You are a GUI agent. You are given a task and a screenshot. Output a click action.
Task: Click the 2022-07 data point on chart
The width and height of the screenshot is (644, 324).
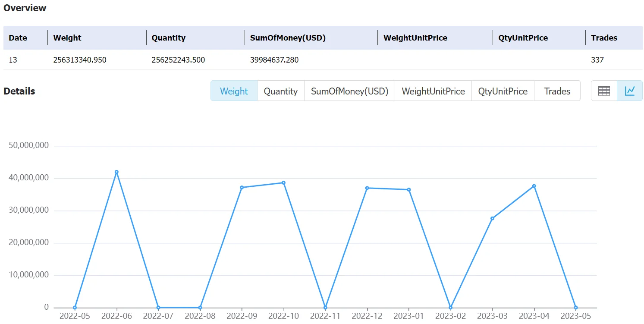158,308
